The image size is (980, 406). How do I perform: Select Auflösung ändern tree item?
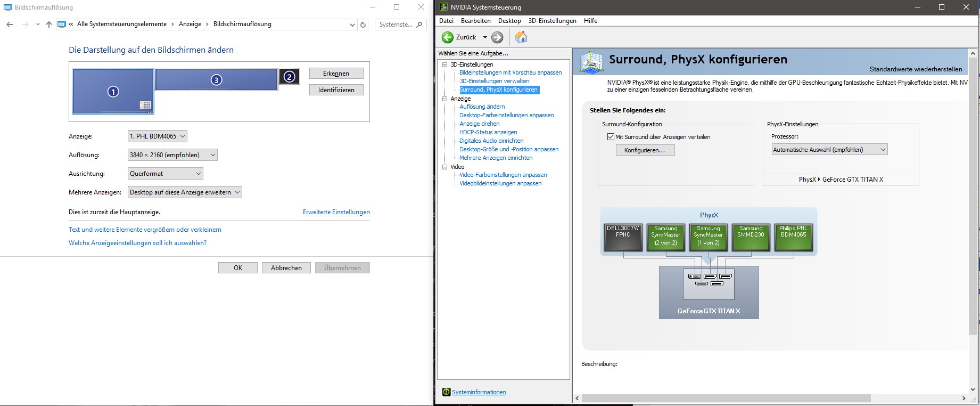482,107
